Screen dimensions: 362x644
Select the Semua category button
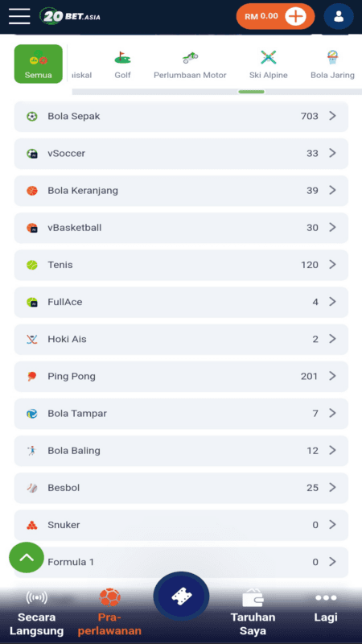(x=38, y=64)
